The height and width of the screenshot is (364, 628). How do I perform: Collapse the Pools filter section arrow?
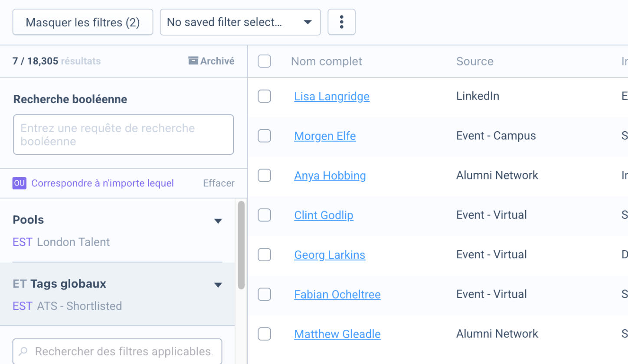click(x=218, y=221)
